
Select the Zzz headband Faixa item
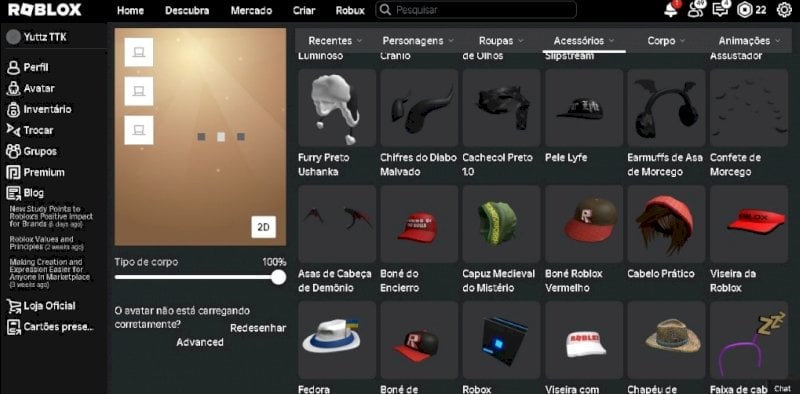(x=749, y=340)
